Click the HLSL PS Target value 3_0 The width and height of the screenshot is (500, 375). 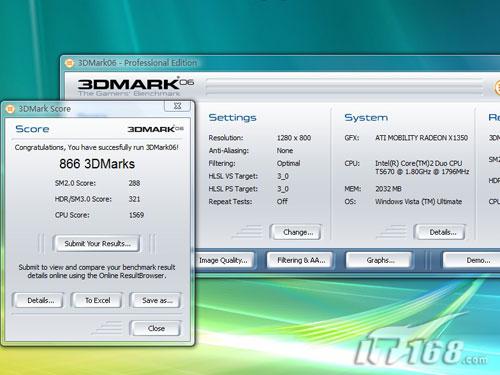pos(282,189)
